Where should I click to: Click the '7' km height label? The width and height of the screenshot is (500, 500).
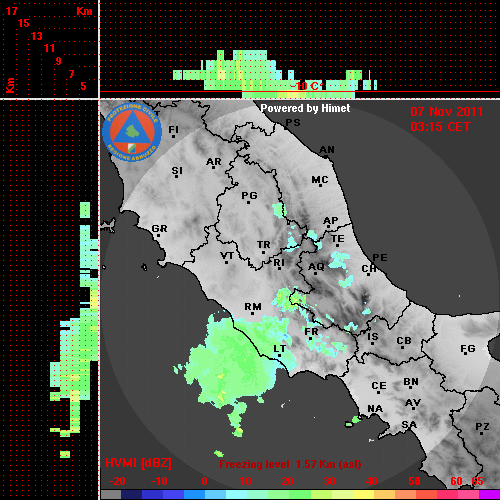click(71, 74)
